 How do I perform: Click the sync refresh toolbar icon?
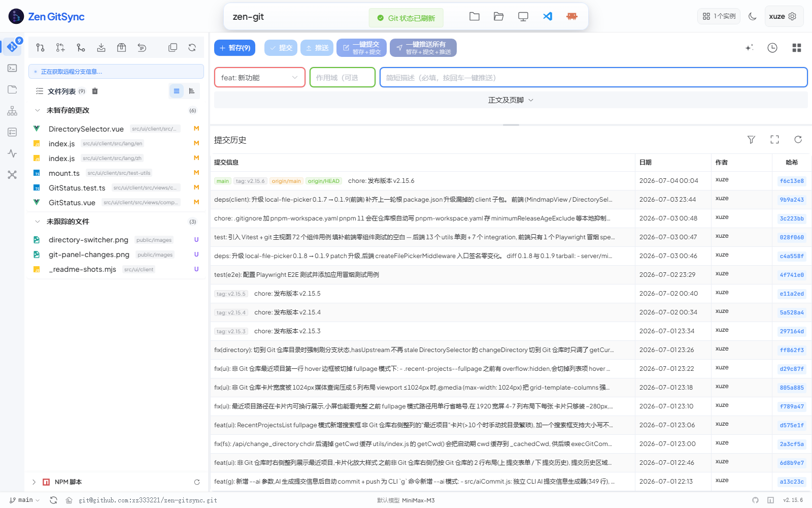(192, 47)
